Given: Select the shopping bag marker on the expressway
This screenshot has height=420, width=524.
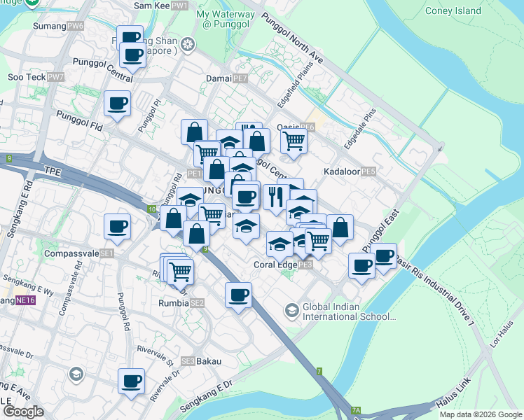Looking at the screenshot, I should pos(196,234).
